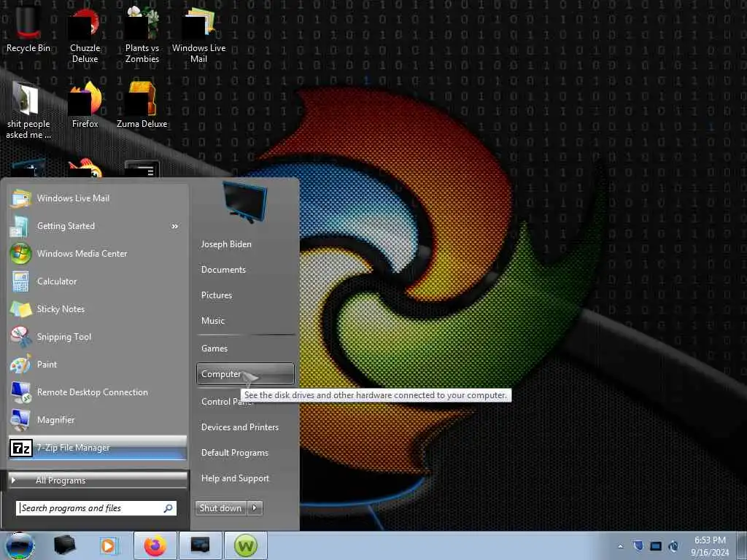Open Computer from the Start menu
Screen dimensions: 747x560
(245, 374)
